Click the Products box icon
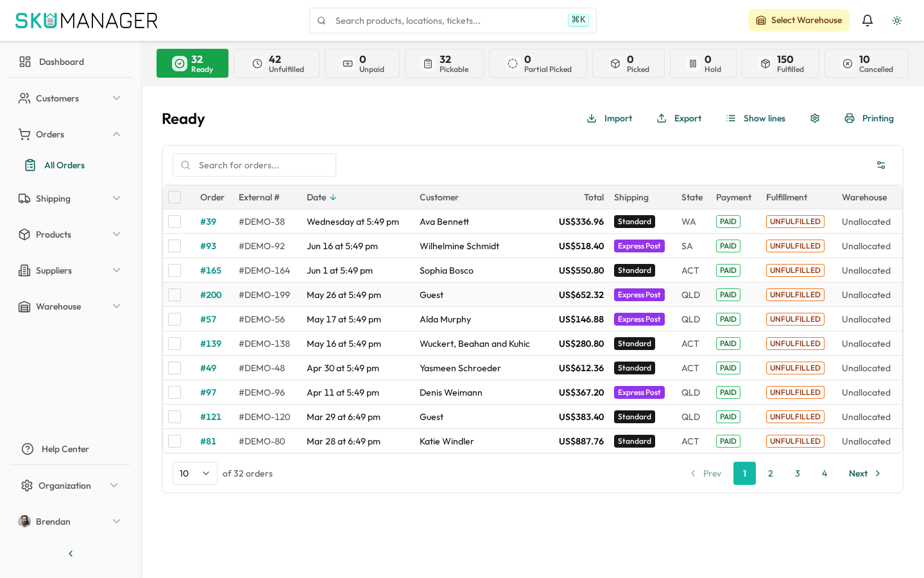This screenshot has height=578, width=924. coord(24,234)
